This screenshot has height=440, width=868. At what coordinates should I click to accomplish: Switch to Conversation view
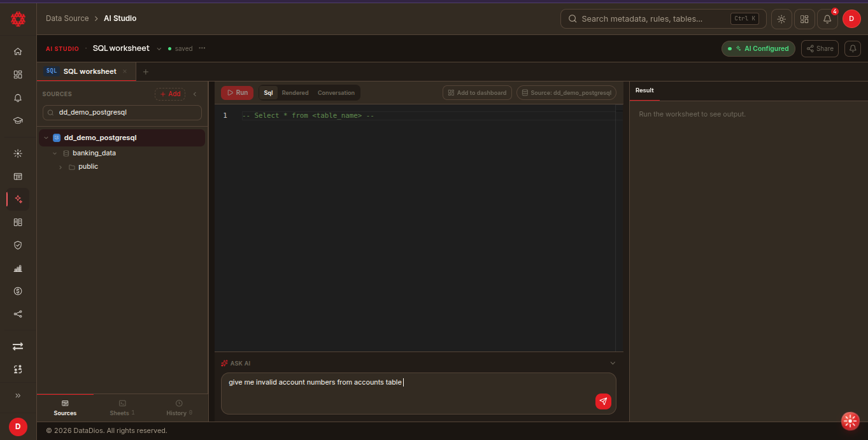tap(336, 93)
